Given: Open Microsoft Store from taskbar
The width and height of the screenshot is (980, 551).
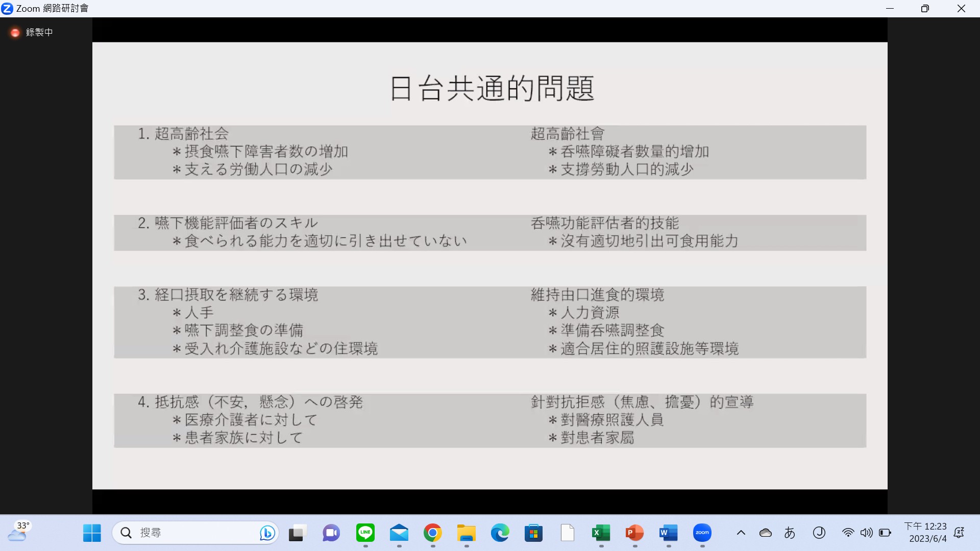Looking at the screenshot, I should 533,533.
